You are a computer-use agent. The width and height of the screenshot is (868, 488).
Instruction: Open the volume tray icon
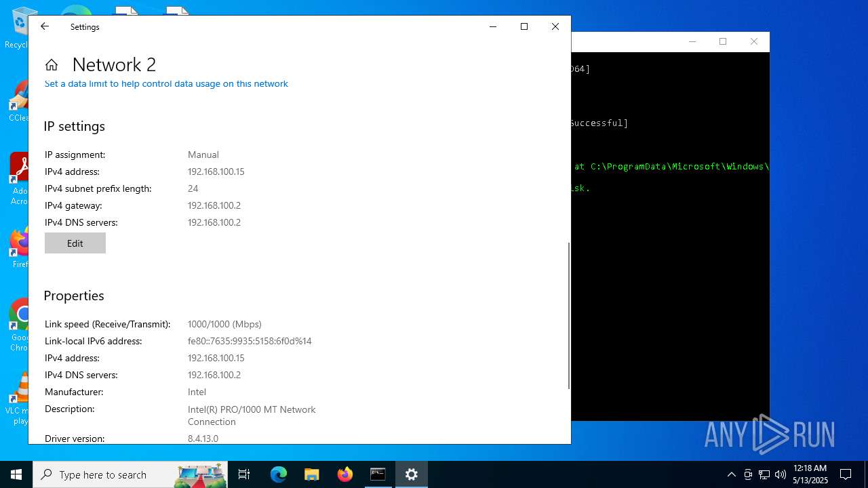click(x=781, y=474)
